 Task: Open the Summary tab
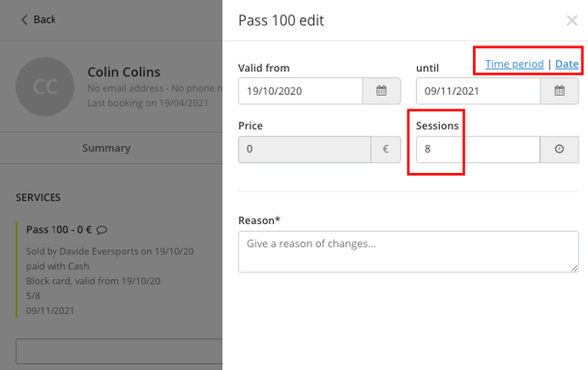tap(106, 148)
